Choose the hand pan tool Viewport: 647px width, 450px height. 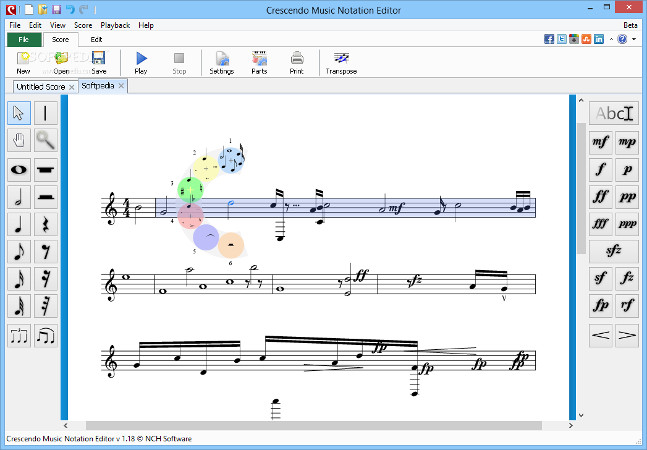coord(19,140)
